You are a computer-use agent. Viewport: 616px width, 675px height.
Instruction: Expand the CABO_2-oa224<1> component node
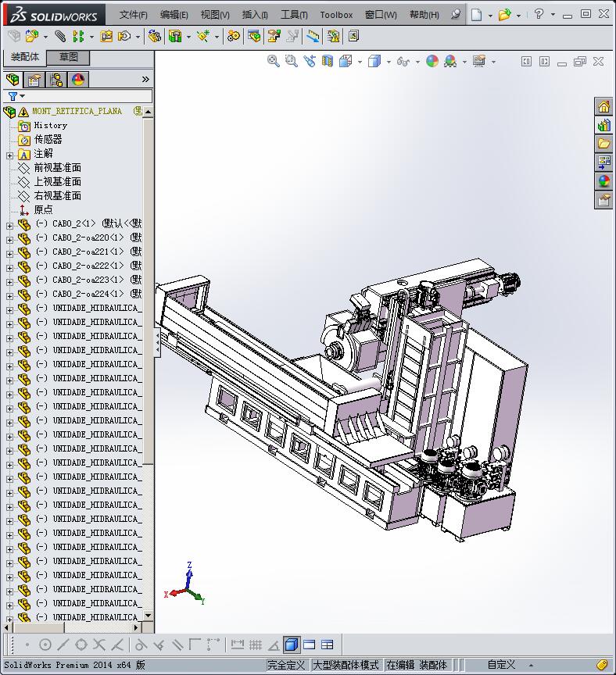(x=10, y=296)
